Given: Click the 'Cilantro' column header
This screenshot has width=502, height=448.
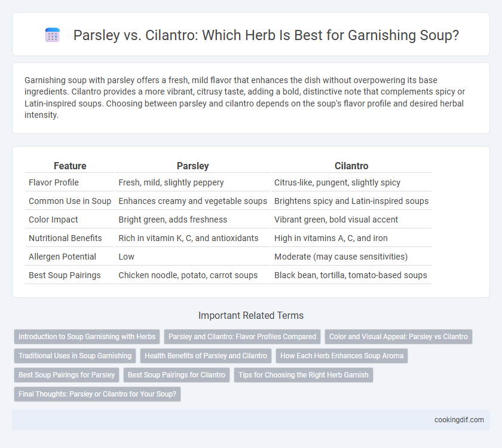Looking at the screenshot, I should click(x=351, y=166).
